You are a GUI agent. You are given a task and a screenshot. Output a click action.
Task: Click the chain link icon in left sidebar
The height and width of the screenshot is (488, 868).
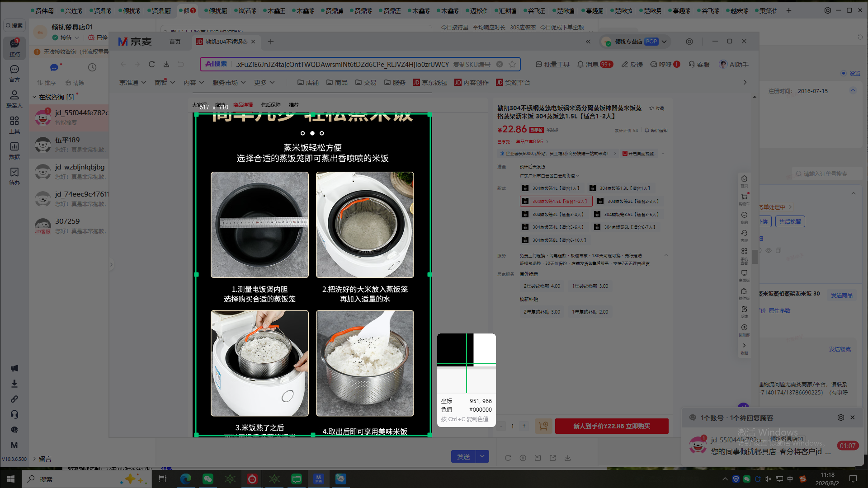pyautogui.click(x=14, y=399)
